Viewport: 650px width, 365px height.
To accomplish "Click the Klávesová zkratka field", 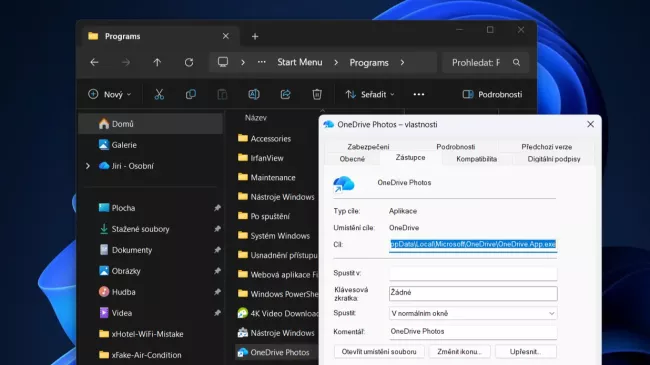I will [473, 293].
